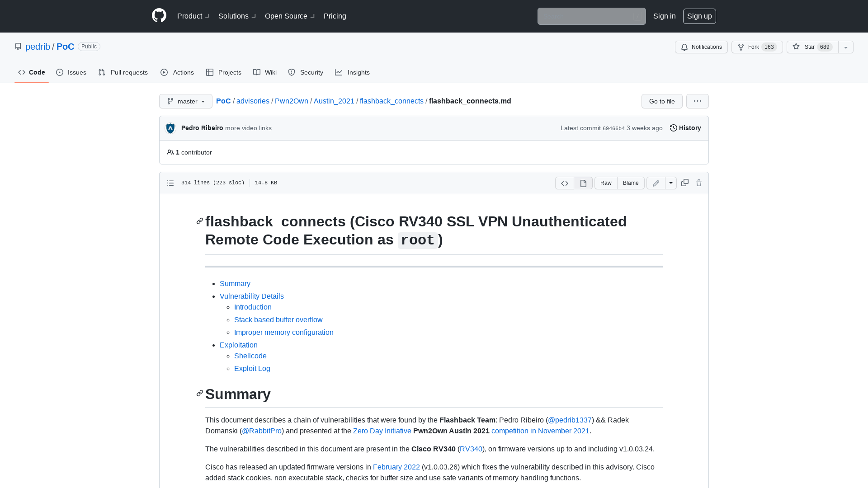This screenshot has width=868, height=488.
Task: Go to advisories folder in breadcrumb
Action: pos(253,101)
